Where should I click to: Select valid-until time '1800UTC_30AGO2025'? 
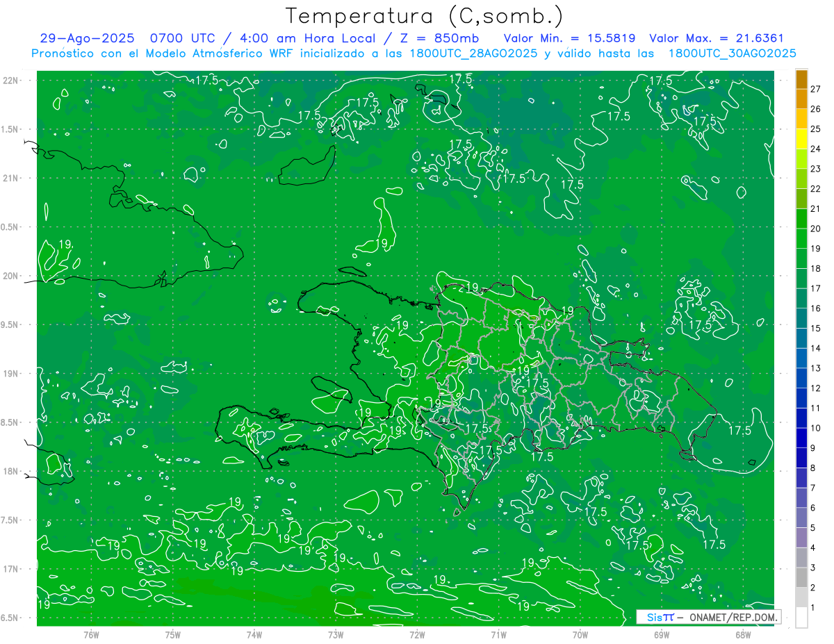pyautogui.click(x=732, y=53)
